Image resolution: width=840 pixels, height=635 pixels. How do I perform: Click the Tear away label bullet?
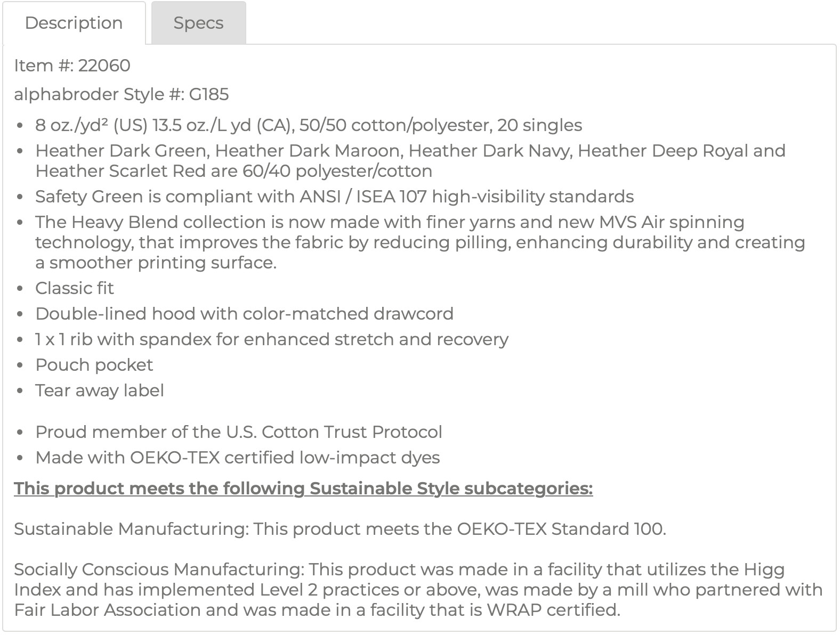(x=99, y=390)
